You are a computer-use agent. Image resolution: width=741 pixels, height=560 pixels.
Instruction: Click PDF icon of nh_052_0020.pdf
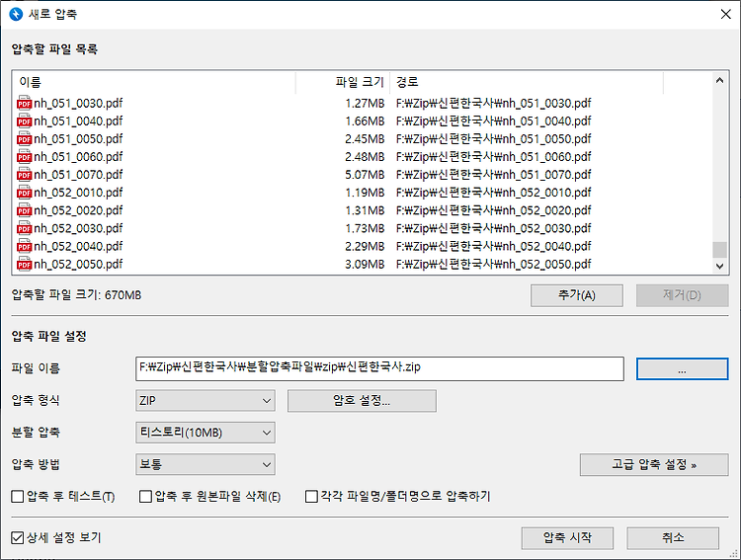point(24,210)
